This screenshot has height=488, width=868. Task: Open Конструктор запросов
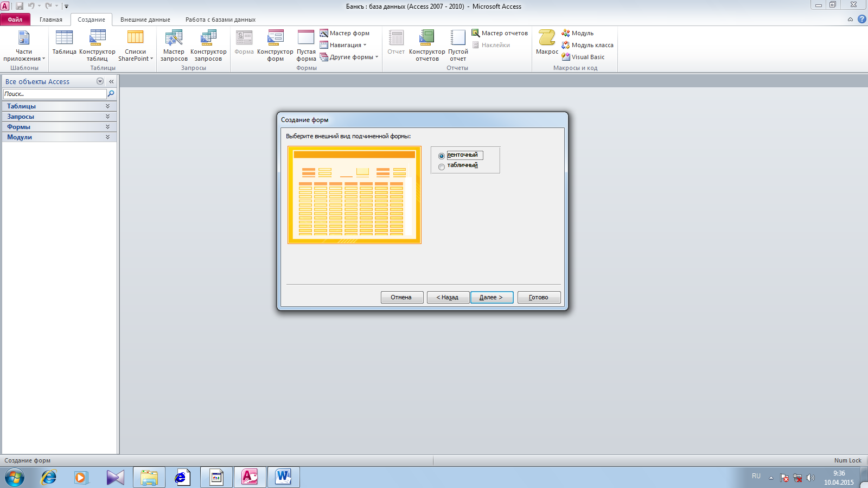pyautogui.click(x=208, y=46)
